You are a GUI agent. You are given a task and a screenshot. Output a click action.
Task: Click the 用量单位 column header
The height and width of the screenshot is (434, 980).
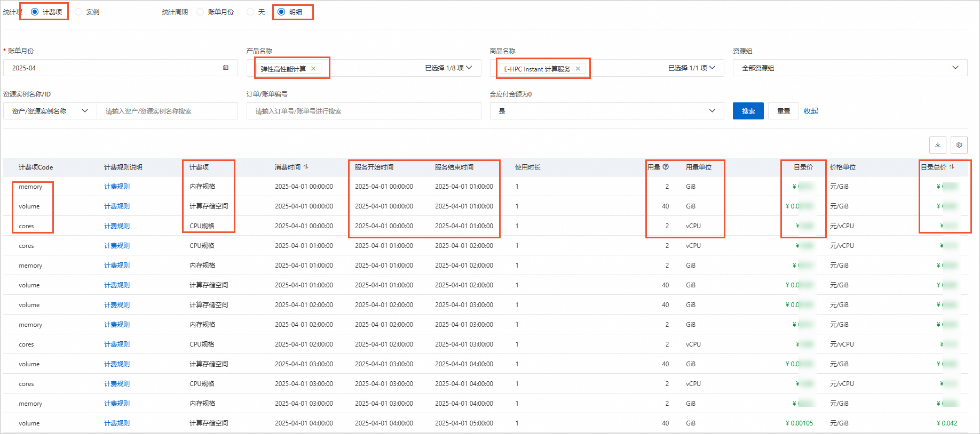(x=699, y=167)
